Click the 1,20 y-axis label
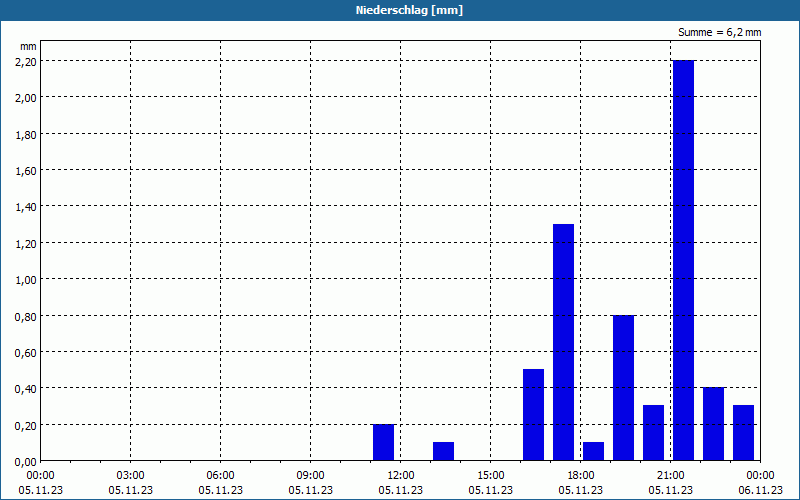The width and height of the screenshot is (800, 500). click(x=26, y=243)
